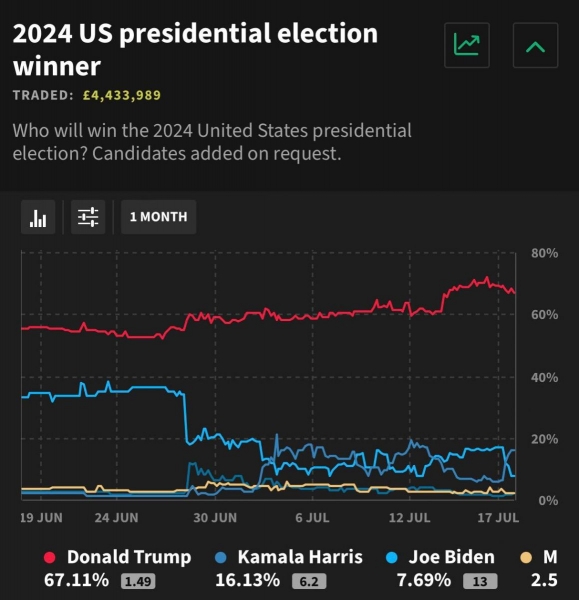Select the 13 odds for Joe Biden

tap(480, 582)
